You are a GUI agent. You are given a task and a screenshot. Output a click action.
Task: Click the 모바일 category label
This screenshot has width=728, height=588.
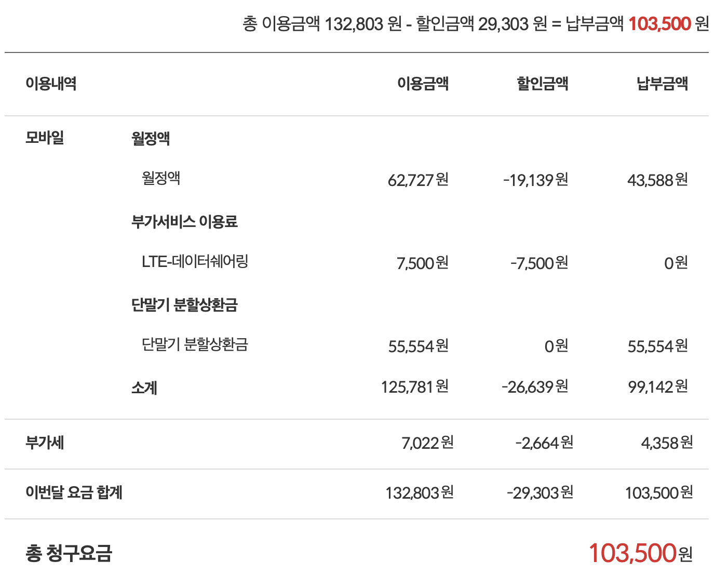point(45,138)
